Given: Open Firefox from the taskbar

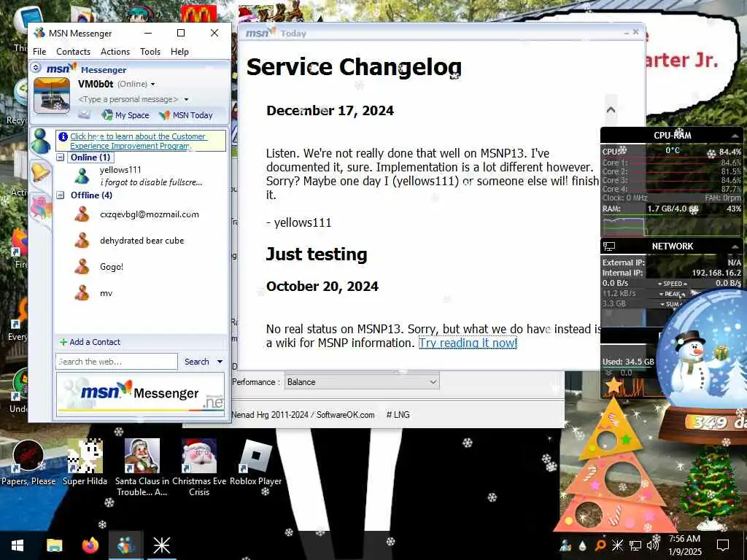Looking at the screenshot, I should point(90,545).
